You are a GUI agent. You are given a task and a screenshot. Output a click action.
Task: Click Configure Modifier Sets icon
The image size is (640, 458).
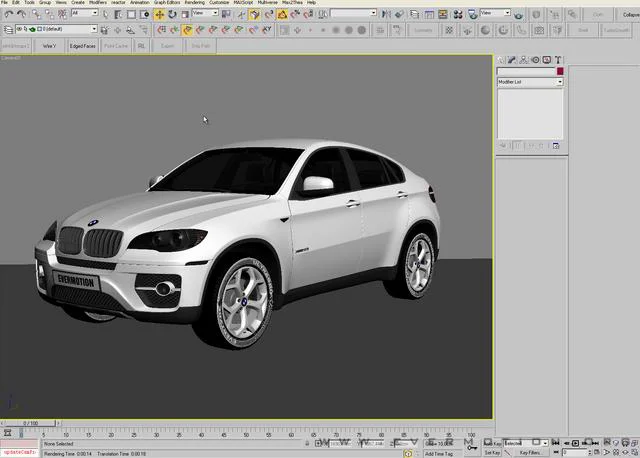coord(556,146)
